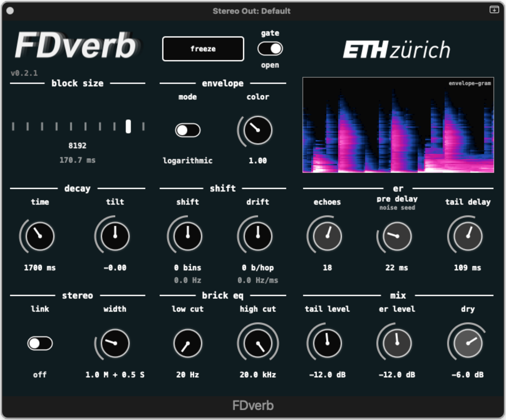Click the 0 b/hop drift value
This screenshot has height=420, width=506.
(258, 267)
